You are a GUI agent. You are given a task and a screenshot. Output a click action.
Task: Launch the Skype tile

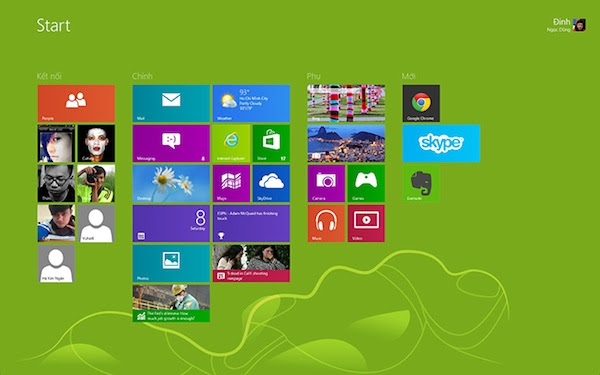(x=441, y=143)
